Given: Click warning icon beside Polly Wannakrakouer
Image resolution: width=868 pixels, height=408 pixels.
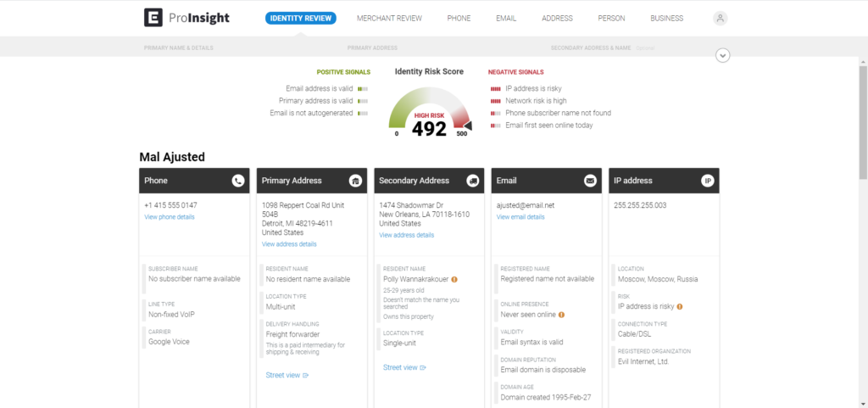Looking at the screenshot, I should [x=454, y=280].
